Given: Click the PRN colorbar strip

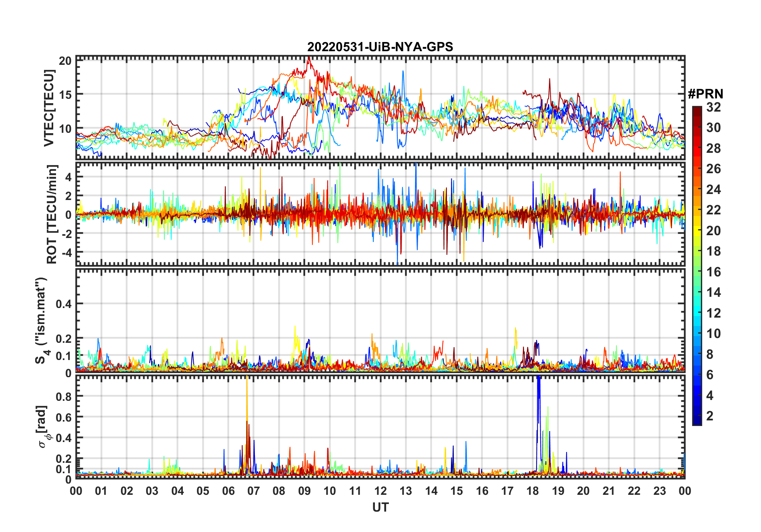Looking at the screenshot, I should 697,266.
